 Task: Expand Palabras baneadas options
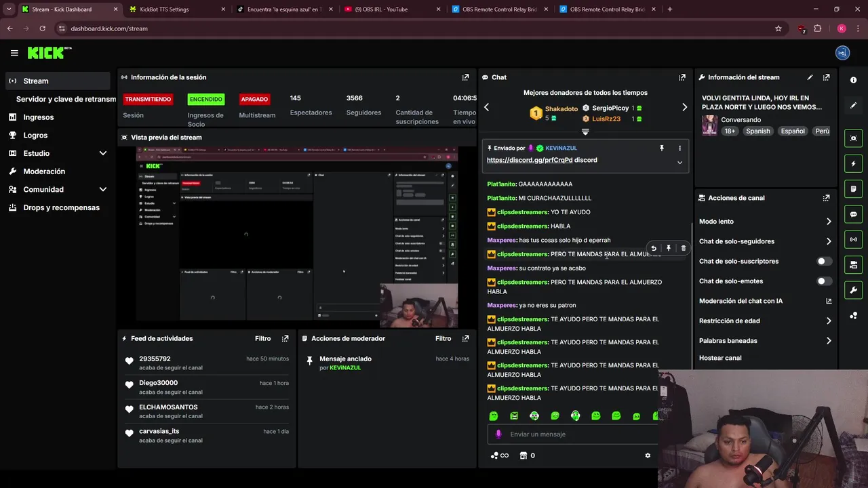pos(829,341)
